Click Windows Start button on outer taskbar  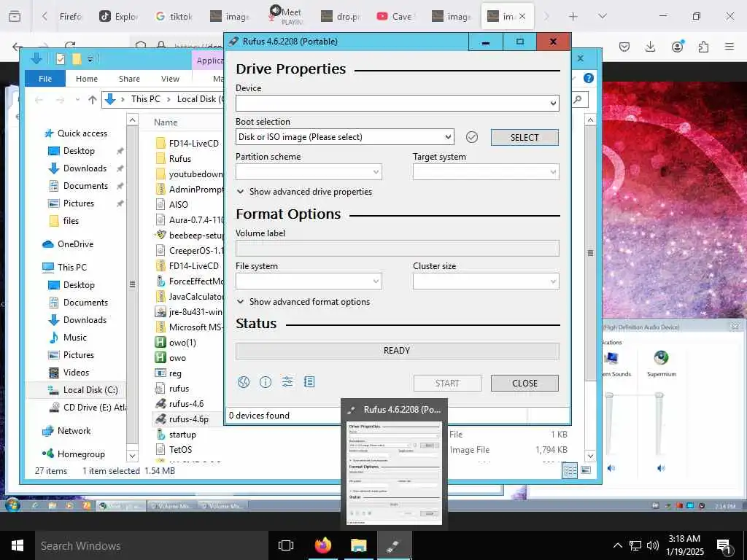pos(18,545)
